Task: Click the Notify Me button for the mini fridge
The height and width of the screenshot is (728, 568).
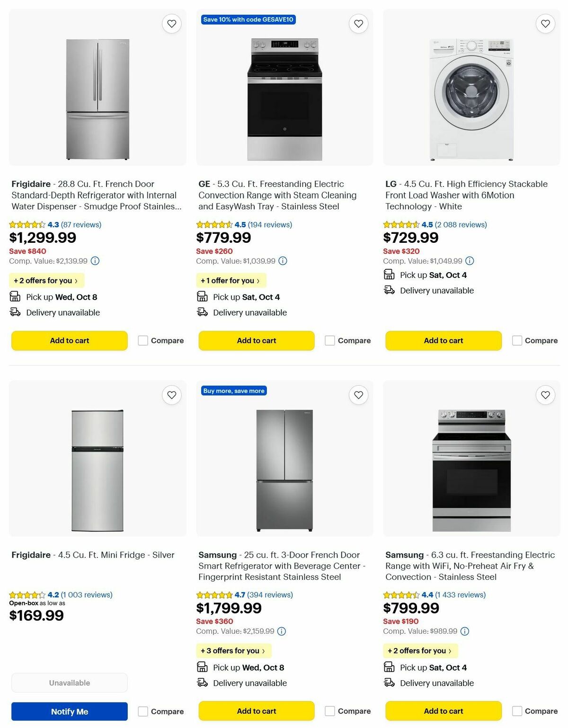Action: pos(69,711)
